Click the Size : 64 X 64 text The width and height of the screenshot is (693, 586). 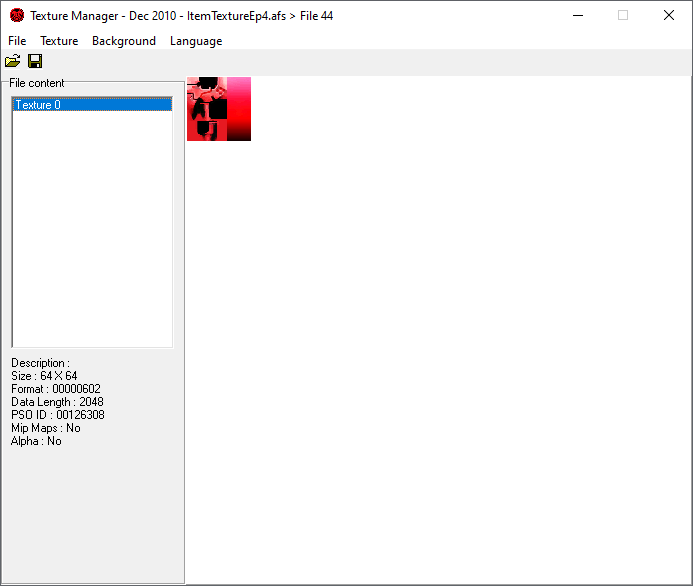(x=44, y=376)
